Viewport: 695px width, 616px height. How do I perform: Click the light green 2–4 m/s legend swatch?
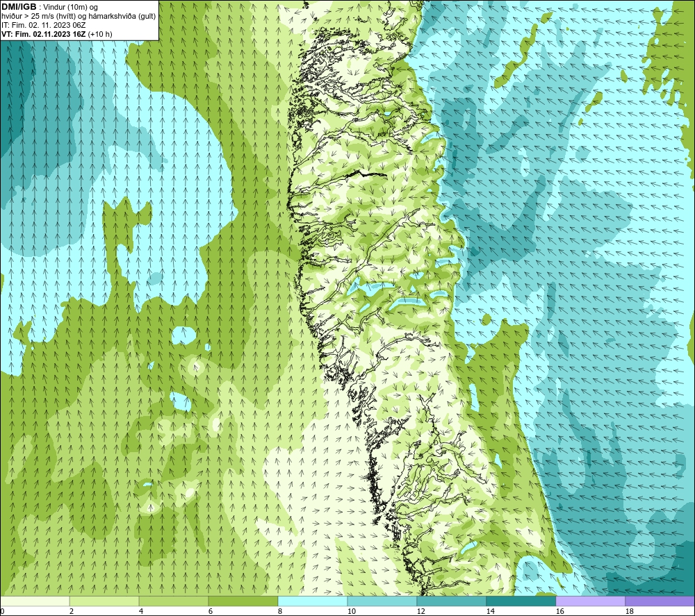tap(104, 601)
